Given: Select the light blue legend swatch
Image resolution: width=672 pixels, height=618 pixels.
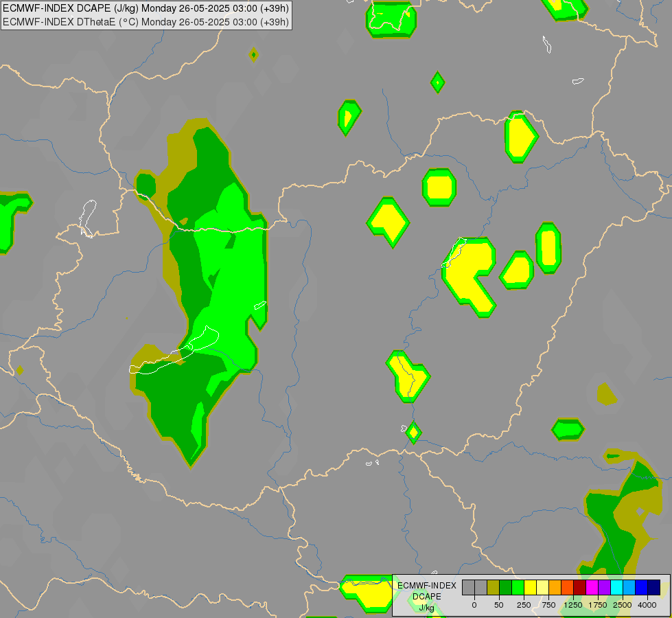Looking at the screenshot, I should [x=629, y=587].
